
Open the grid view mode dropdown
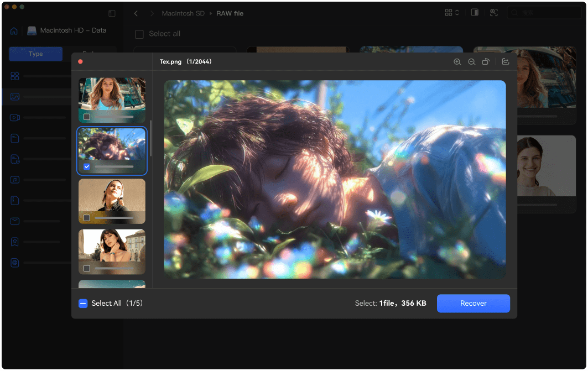click(452, 13)
